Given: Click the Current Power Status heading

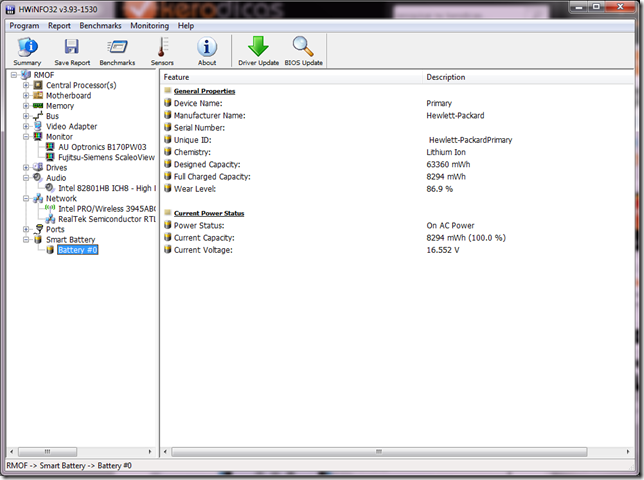Looking at the screenshot, I should [209, 213].
